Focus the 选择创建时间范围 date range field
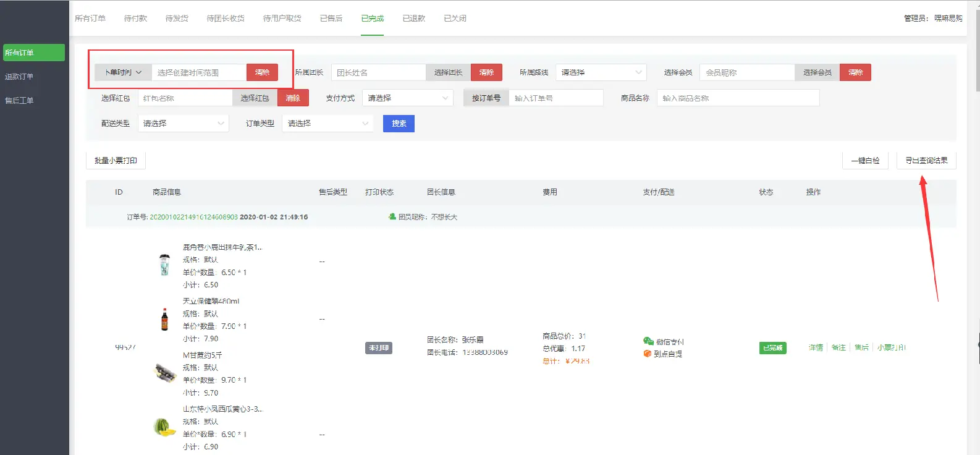The height and width of the screenshot is (455, 980). point(199,72)
